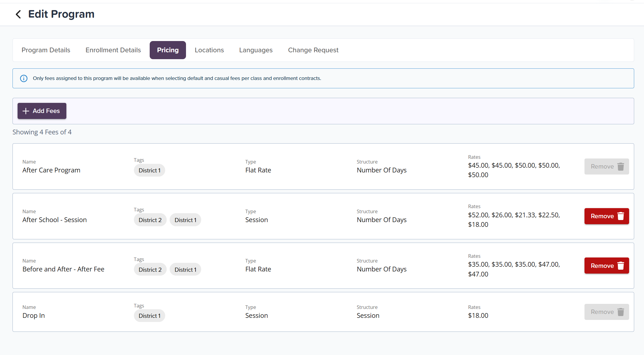Click rates starting $35.00 for Before and After
This screenshot has width=644, height=355.
tap(514, 269)
